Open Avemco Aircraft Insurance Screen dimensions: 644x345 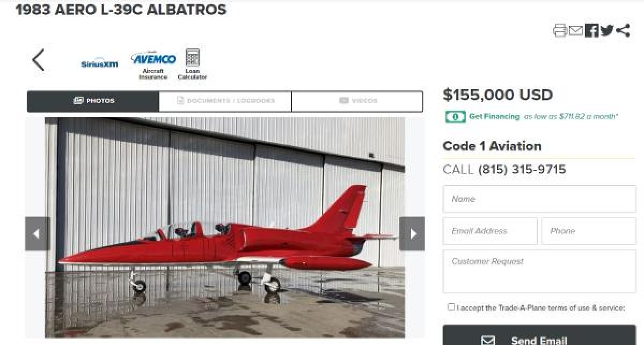[153, 66]
